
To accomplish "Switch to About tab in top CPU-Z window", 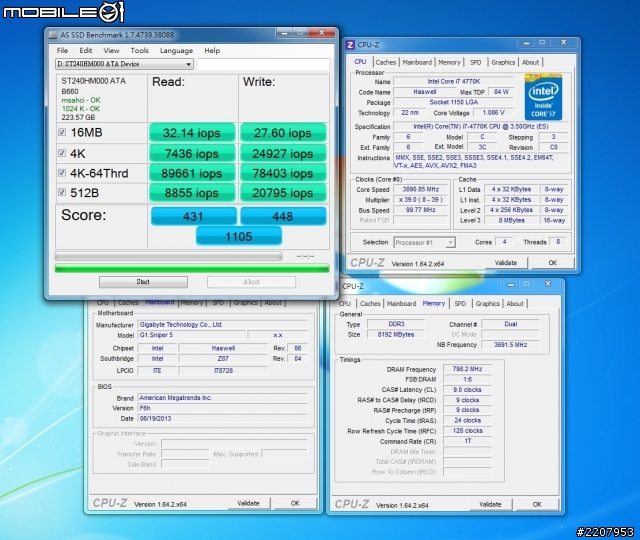I will click(x=531, y=62).
